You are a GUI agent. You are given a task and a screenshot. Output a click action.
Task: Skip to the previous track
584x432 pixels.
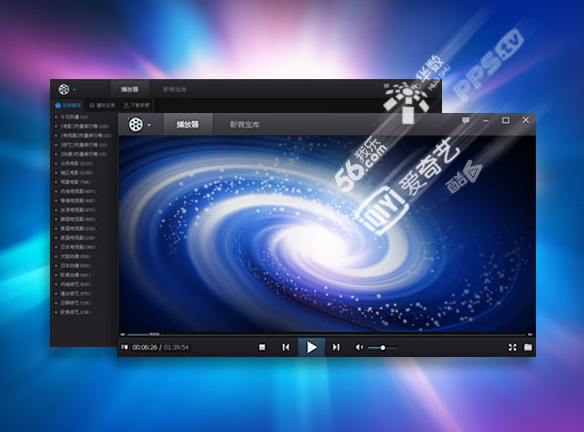[x=286, y=347]
